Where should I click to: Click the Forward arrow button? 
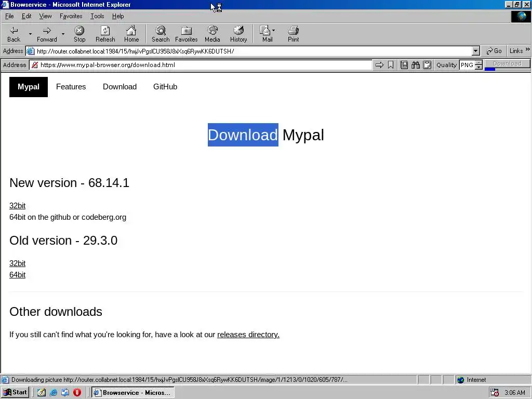click(47, 34)
